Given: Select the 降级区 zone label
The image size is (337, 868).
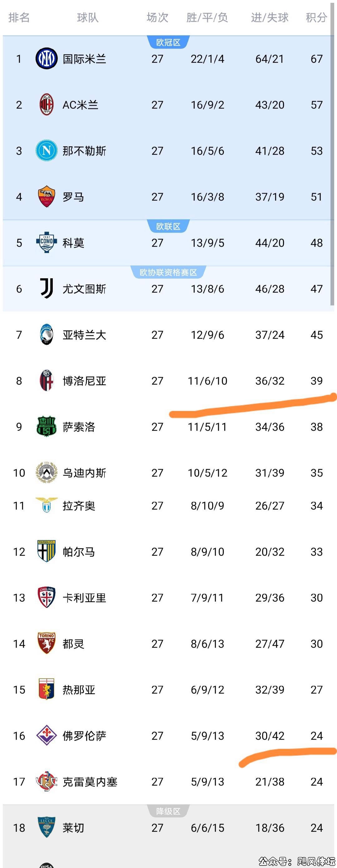Looking at the screenshot, I should 168,812.
